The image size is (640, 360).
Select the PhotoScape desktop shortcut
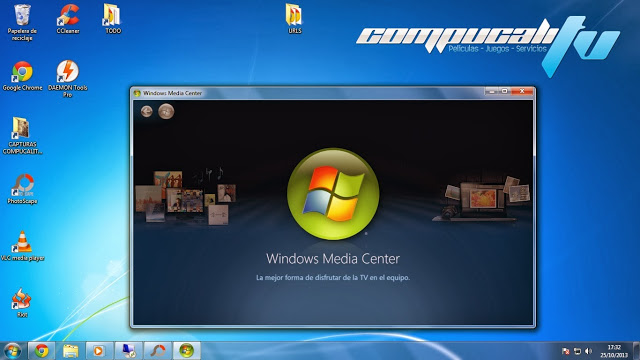(x=22, y=189)
